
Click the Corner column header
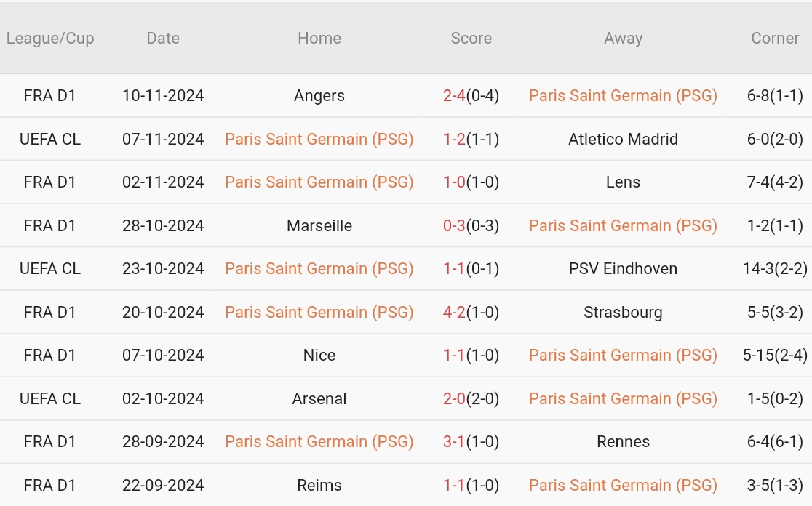point(775,39)
